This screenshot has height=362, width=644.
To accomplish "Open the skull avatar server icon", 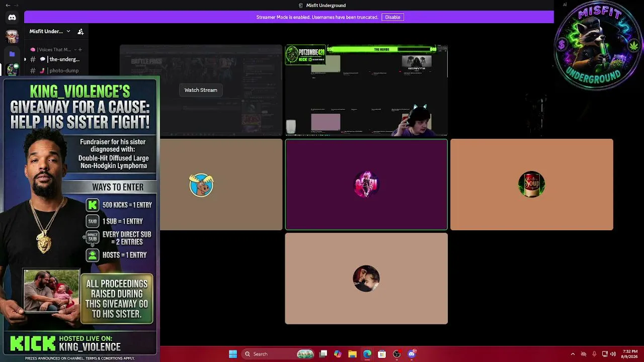I will coord(12,36).
